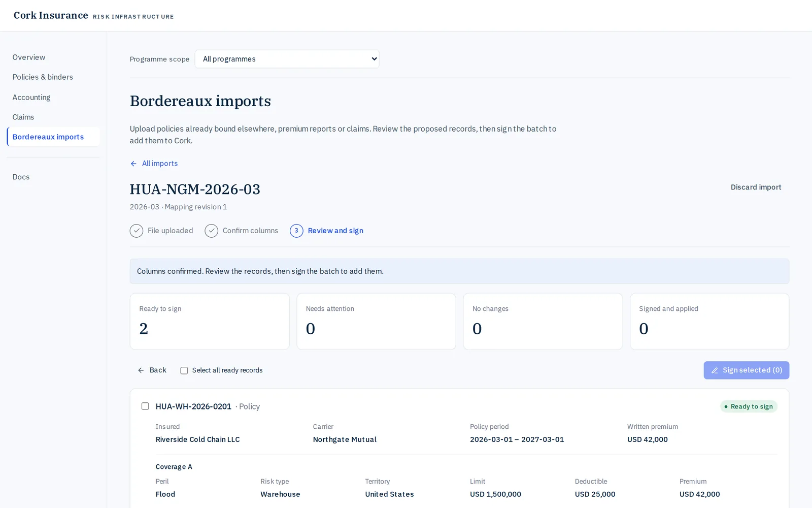The width and height of the screenshot is (812, 508).
Task: Click the risk type value Warehouse
Action: (x=280, y=494)
